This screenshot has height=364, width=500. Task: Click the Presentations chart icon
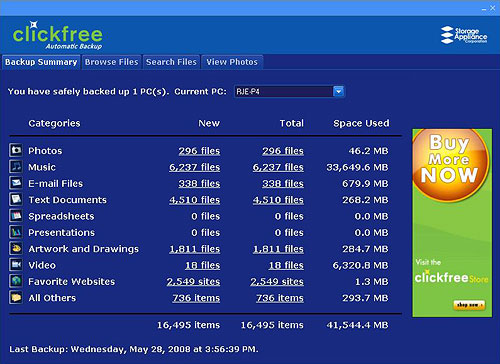coord(16,232)
